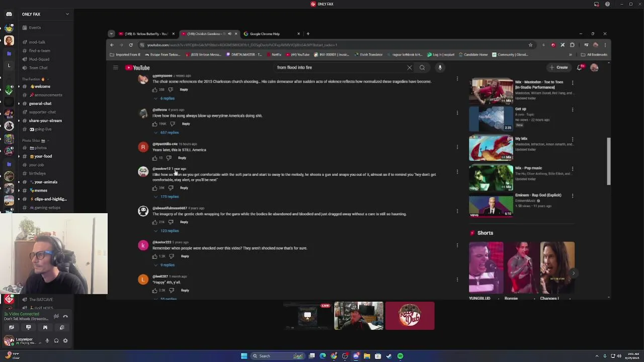Image resolution: width=644 pixels, height=362 pixels.
Task: Toggle Discord camera on or off
Action: (11, 327)
